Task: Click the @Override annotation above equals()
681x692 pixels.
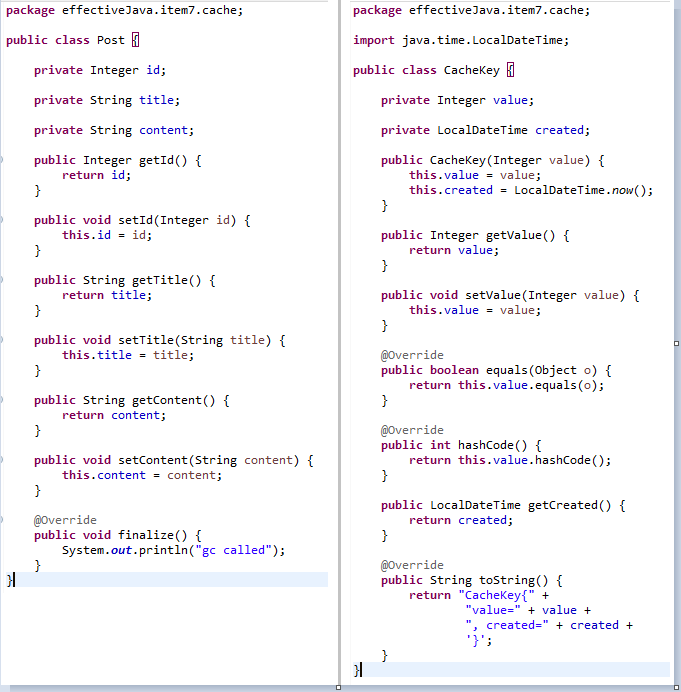Action: [412, 355]
